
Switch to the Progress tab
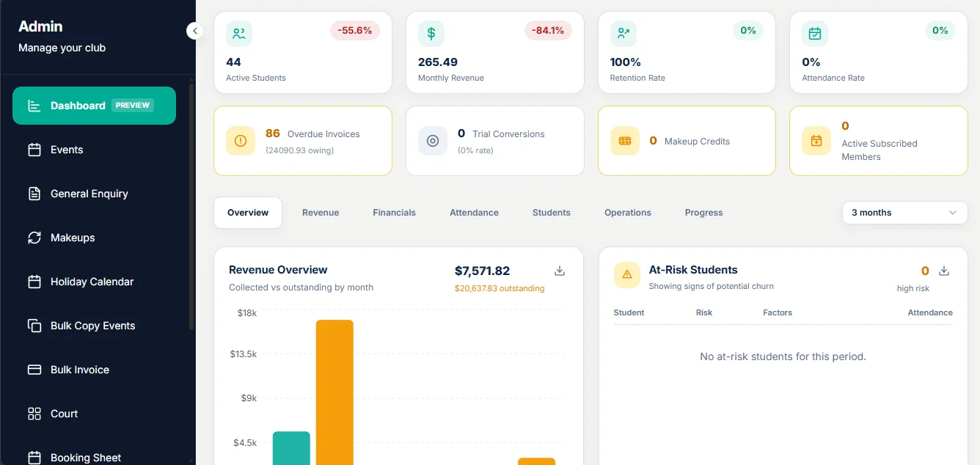[704, 213]
